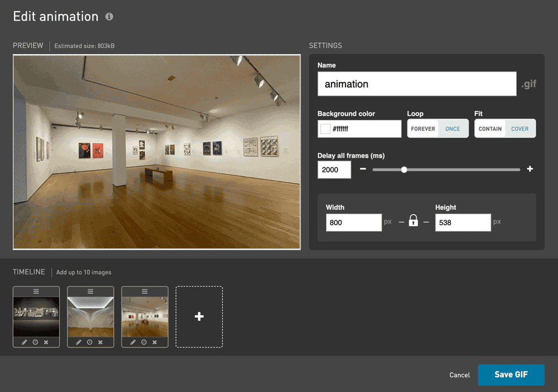Click the plus icon to increase delay

(530, 169)
